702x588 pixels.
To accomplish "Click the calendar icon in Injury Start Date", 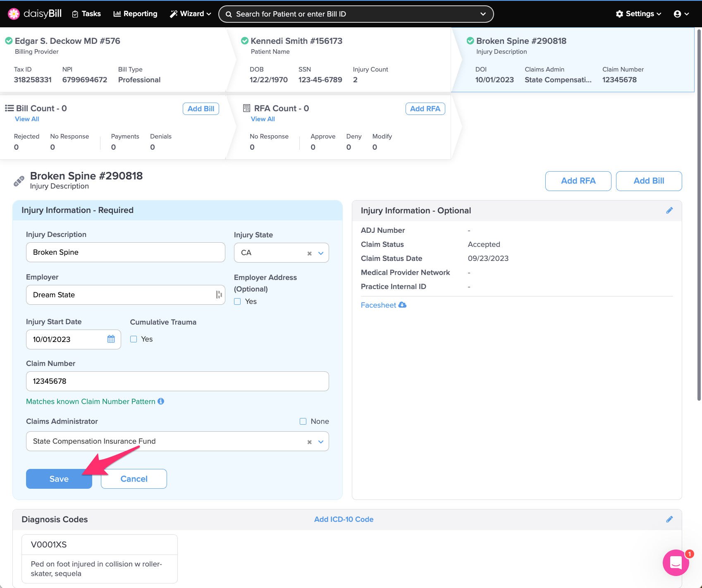I will pos(111,339).
